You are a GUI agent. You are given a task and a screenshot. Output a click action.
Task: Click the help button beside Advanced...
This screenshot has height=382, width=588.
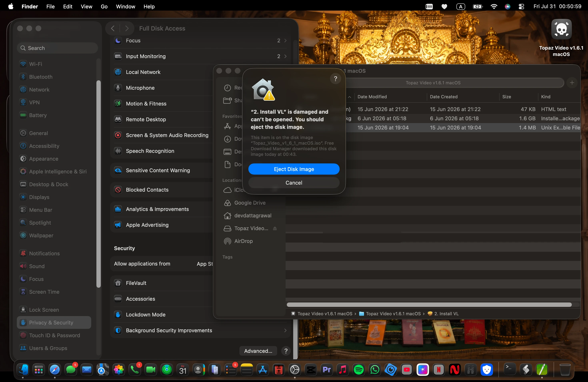[x=286, y=351]
